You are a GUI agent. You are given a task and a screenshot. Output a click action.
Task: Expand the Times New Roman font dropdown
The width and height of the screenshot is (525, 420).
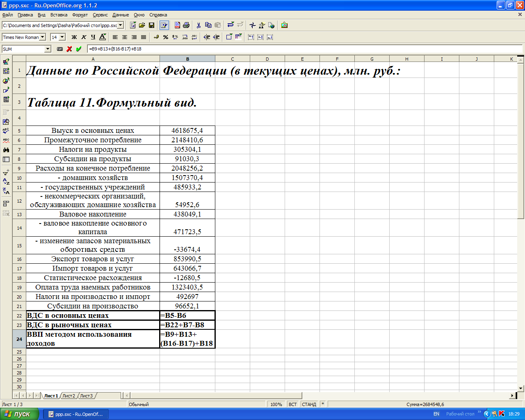42,37
